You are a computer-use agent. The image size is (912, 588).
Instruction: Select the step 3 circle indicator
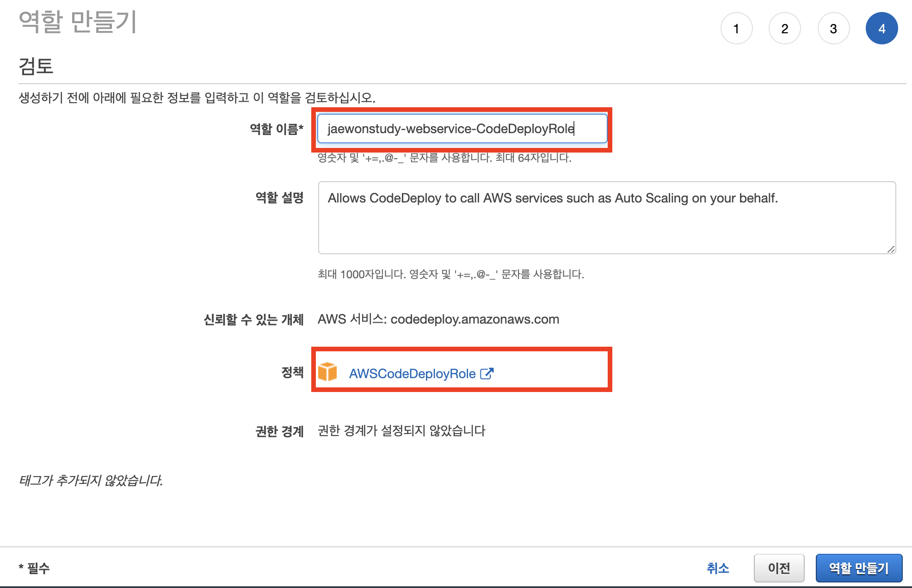pyautogui.click(x=833, y=29)
